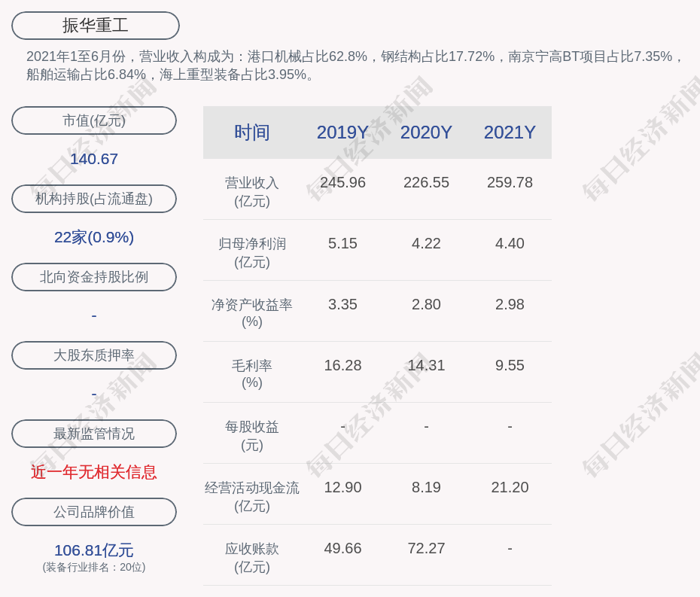Click the 经营活动现金流(亿元) row label

coord(252,497)
